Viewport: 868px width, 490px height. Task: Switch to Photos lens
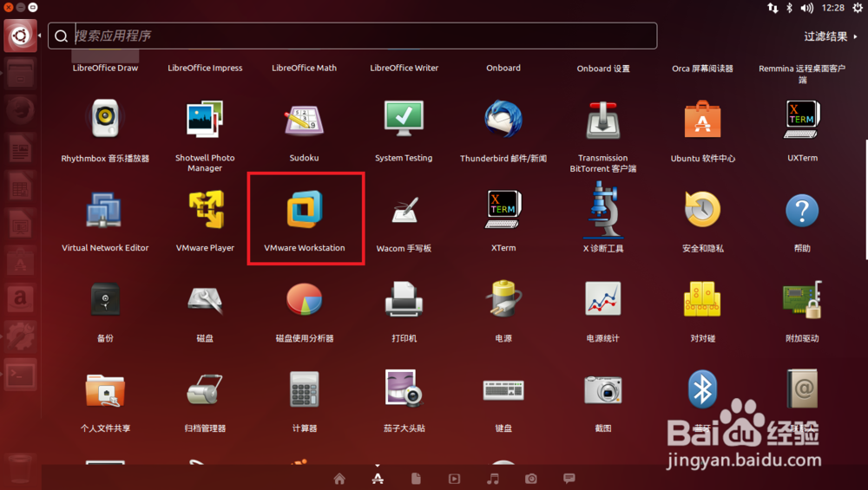(531, 479)
